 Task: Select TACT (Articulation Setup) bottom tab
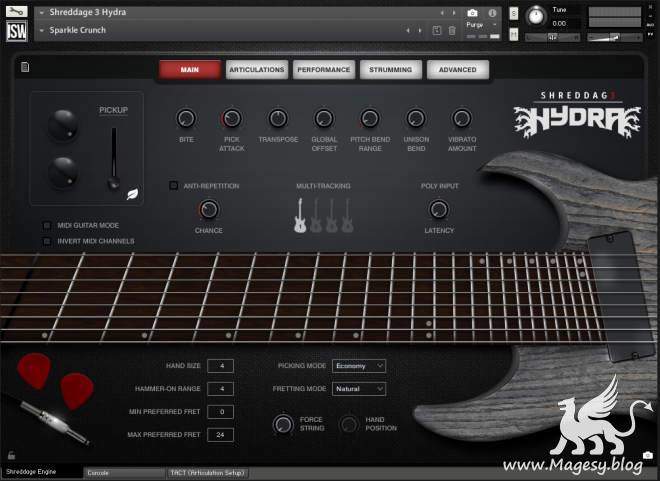207,473
